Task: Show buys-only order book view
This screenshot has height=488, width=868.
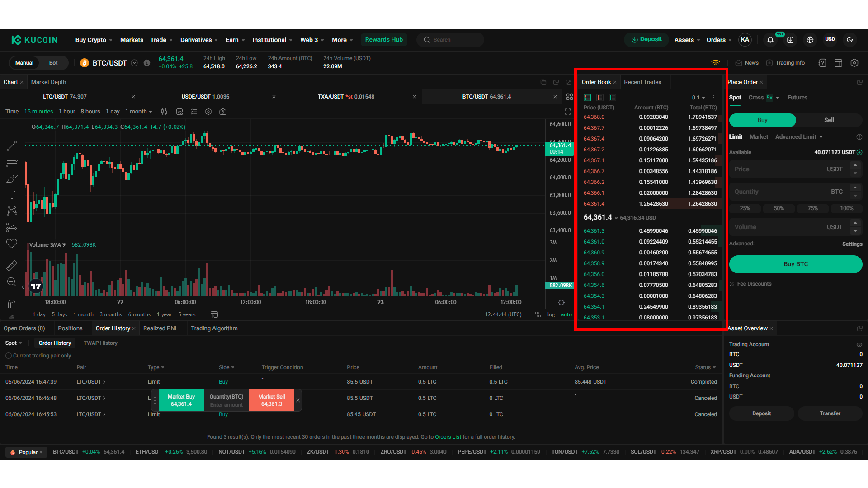Action: pos(613,98)
